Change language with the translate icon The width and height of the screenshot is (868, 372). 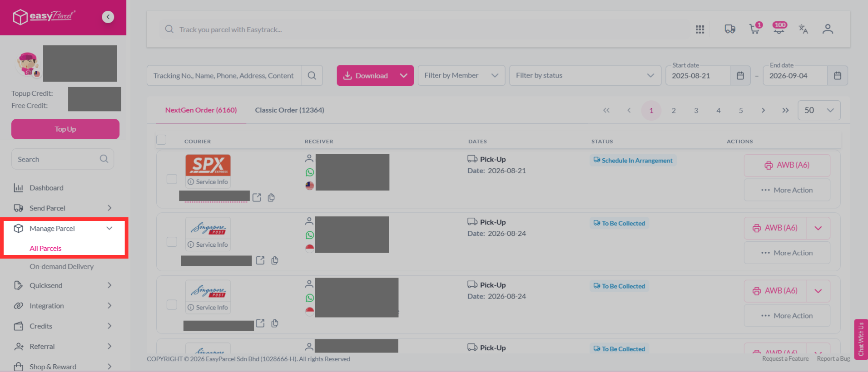click(803, 29)
